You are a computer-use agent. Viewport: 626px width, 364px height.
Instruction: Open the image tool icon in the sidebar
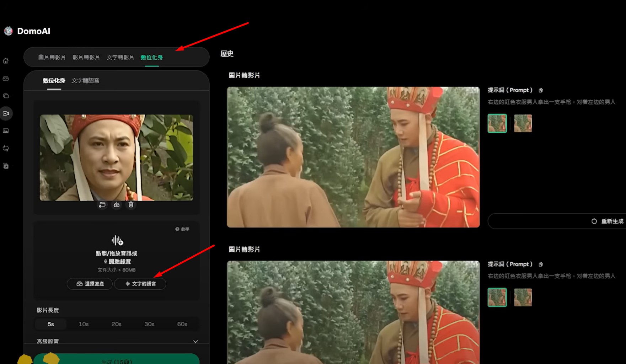click(6, 131)
